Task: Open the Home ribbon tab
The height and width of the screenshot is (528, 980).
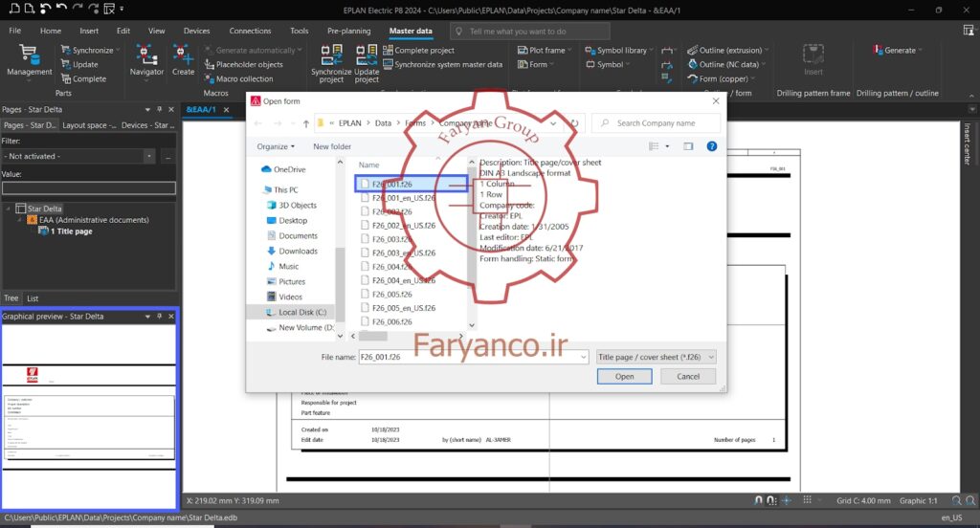Action: click(x=51, y=31)
